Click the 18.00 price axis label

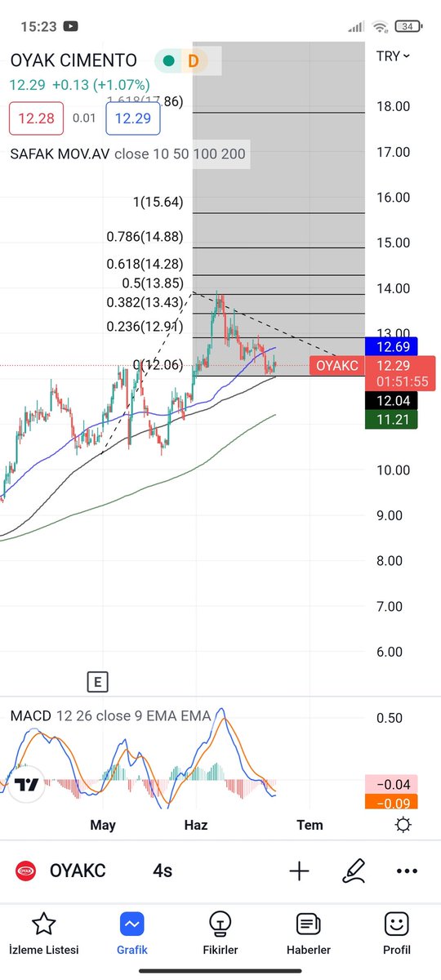(393, 106)
